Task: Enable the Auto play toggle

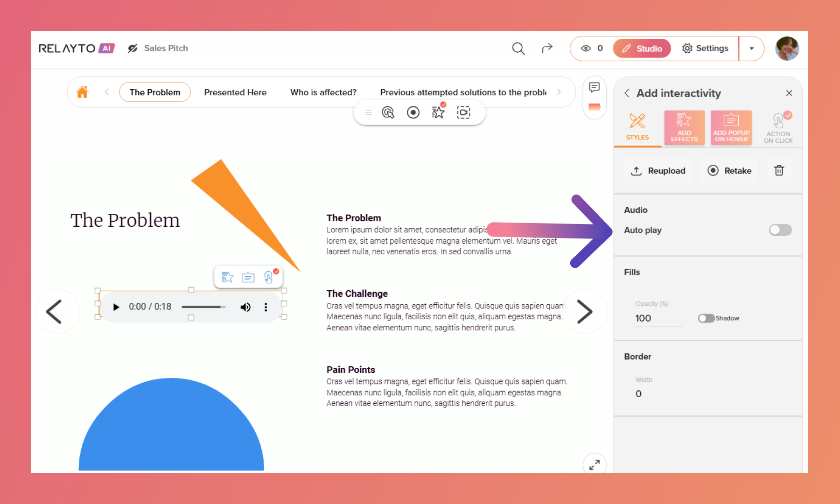Action: [780, 230]
